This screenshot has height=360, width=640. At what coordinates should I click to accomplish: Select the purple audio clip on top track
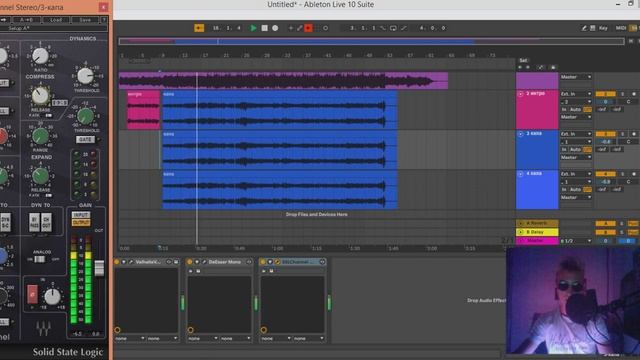(x=283, y=81)
